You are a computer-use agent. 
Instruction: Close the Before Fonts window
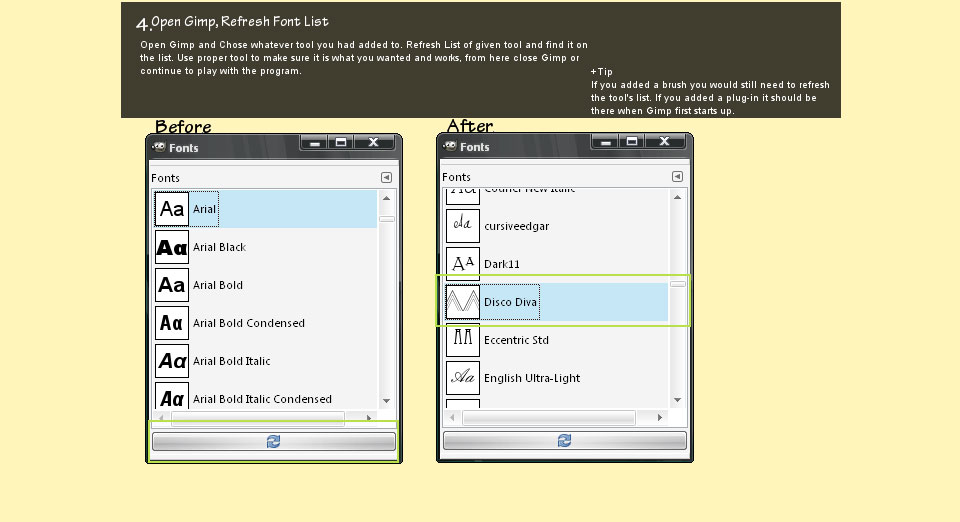click(x=373, y=143)
